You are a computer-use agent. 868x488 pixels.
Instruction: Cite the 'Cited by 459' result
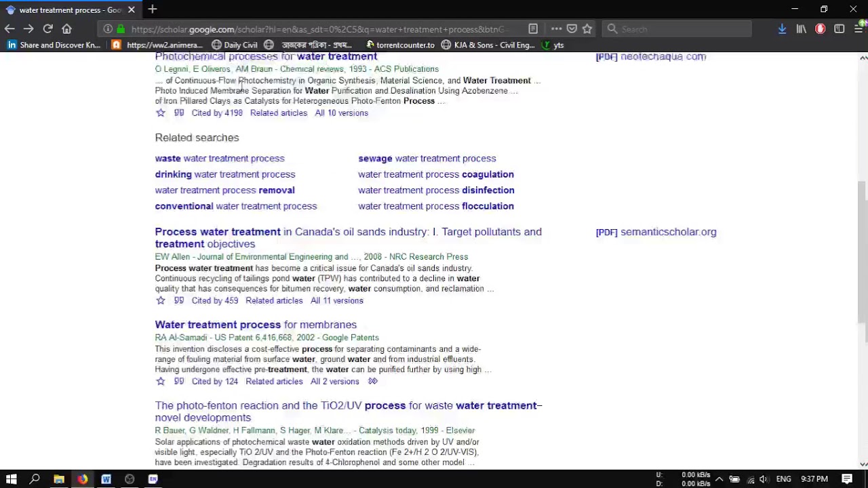[178, 301]
